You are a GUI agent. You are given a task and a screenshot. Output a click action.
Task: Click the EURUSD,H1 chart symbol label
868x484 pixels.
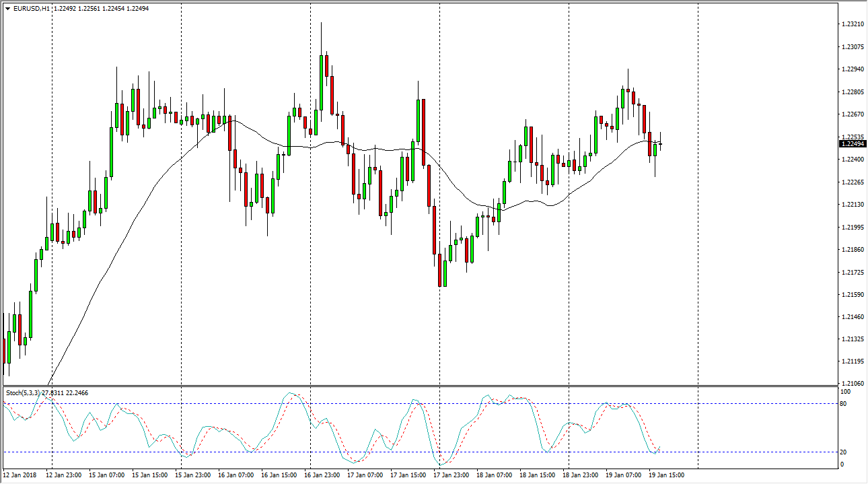point(31,9)
